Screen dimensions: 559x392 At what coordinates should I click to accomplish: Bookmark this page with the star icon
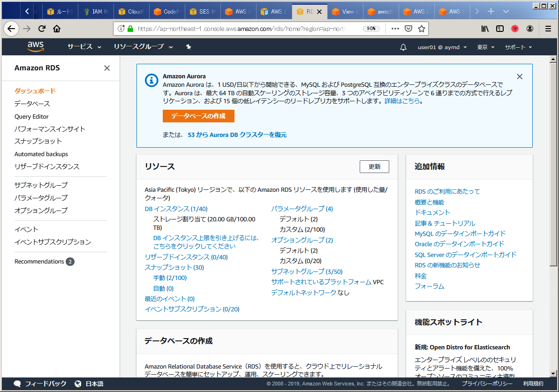click(422, 29)
